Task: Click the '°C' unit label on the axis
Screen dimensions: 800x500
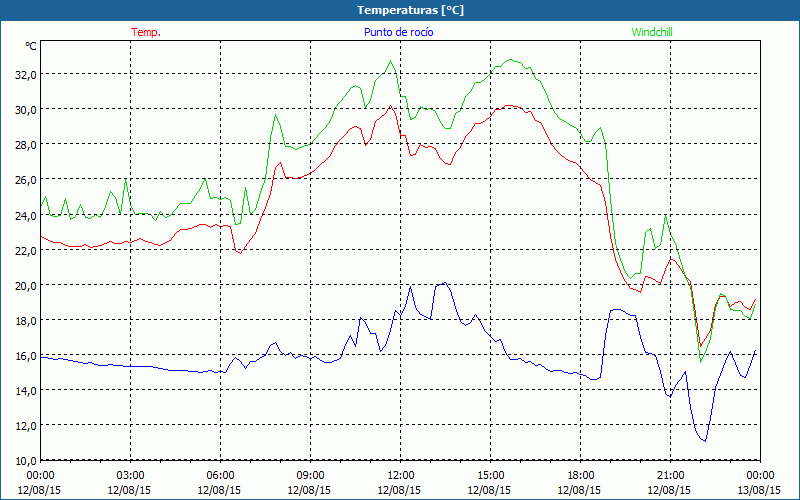Action: (x=31, y=46)
